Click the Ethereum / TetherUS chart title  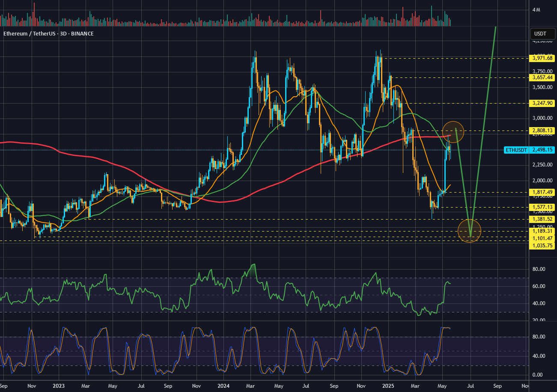(49, 33)
